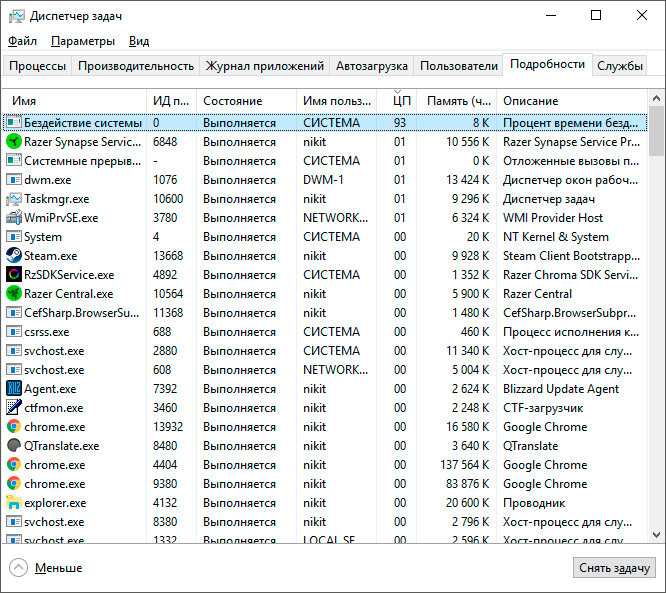The width and height of the screenshot is (666, 593).
Task: Click the scrollbar down arrow
Action: [x=656, y=534]
